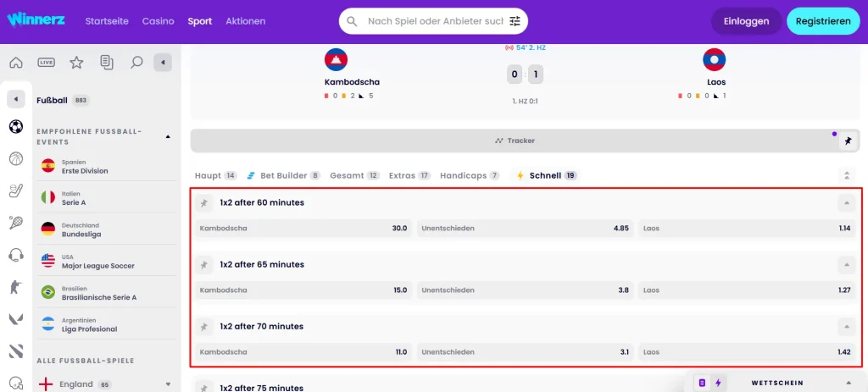Viewport: 868px width, 392px height.
Task: Click the sidebar search magnifier icon
Action: [136, 63]
